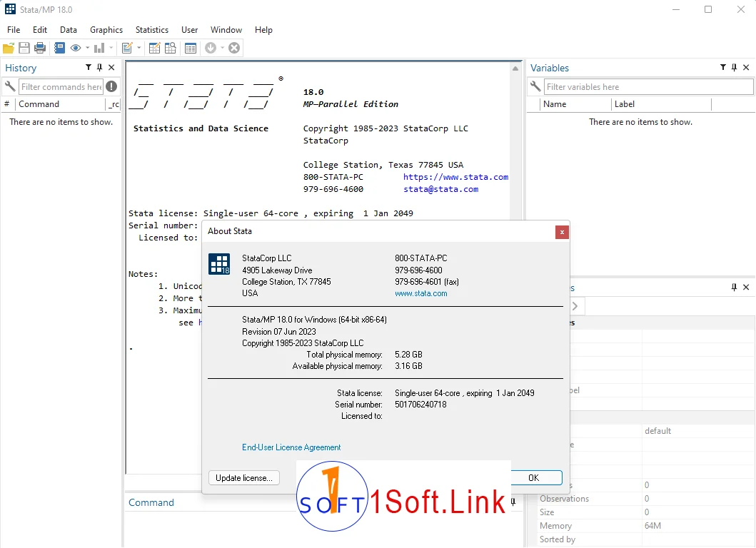Open the Data Editor (Browse) icon
Viewport: 756px width, 548px height.
(170, 48)
